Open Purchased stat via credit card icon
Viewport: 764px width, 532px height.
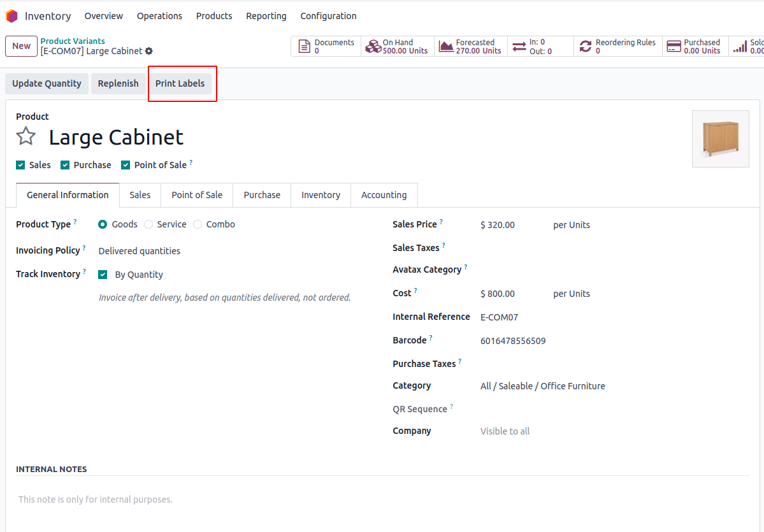[x=674, y=47]
